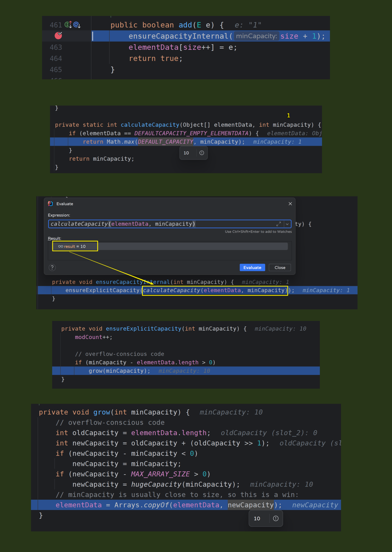Close the Evaluate dialog with the X
Screen dimensions: 392x552
[x=290, y=204]
